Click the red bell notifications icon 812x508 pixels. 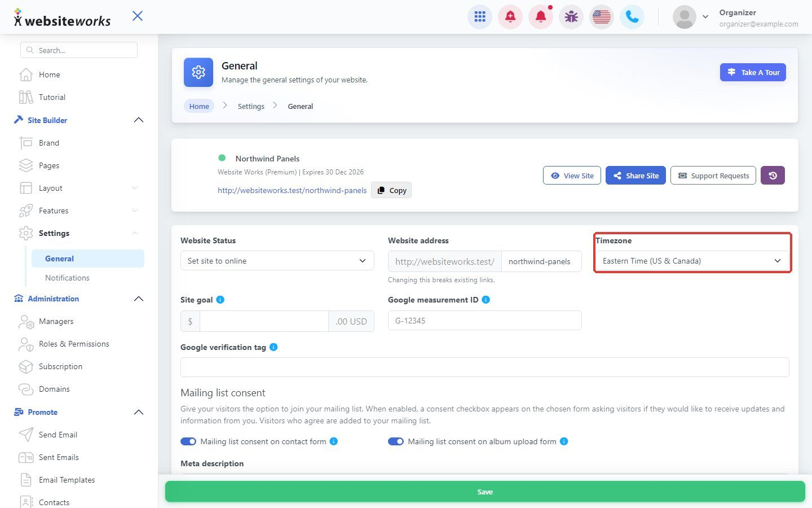click(541, 17)
